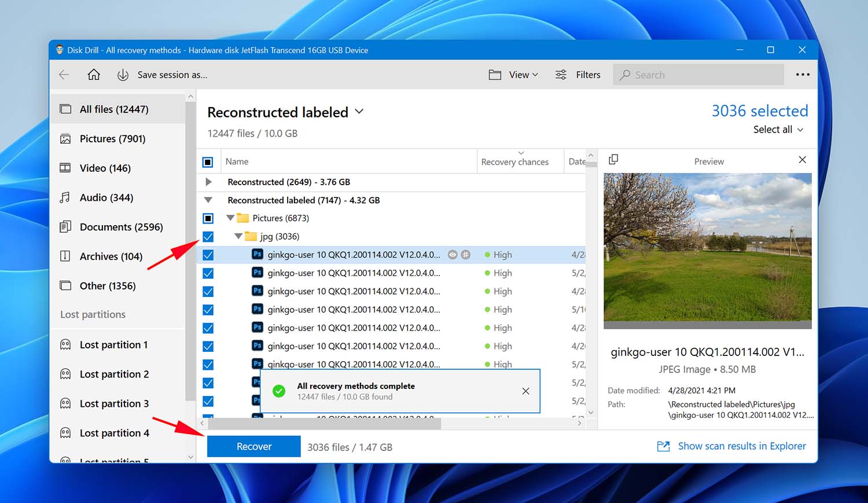Viewport: 868px width, 503px height.
Task: Click the Lost partition 1 ghost icon
Action: click(66, 344)
